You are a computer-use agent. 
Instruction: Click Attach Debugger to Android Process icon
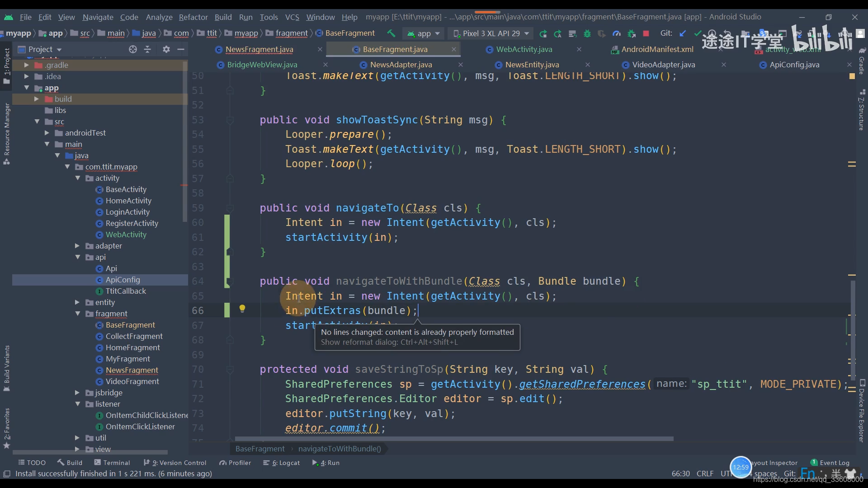(x=632, y=33)
